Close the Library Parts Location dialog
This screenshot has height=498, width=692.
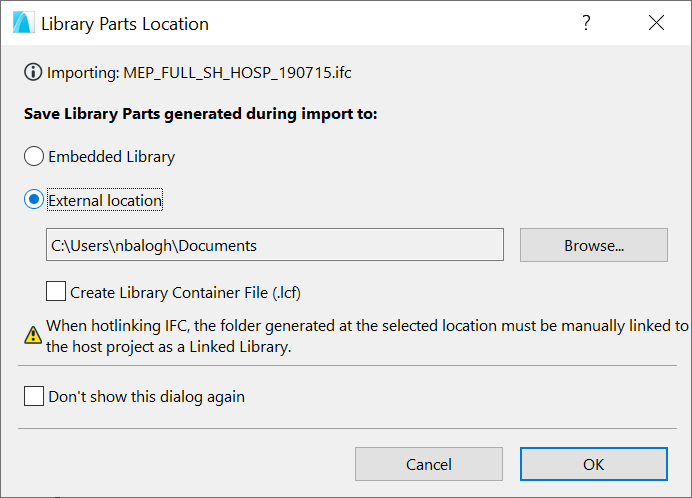[x=656, y=23]
